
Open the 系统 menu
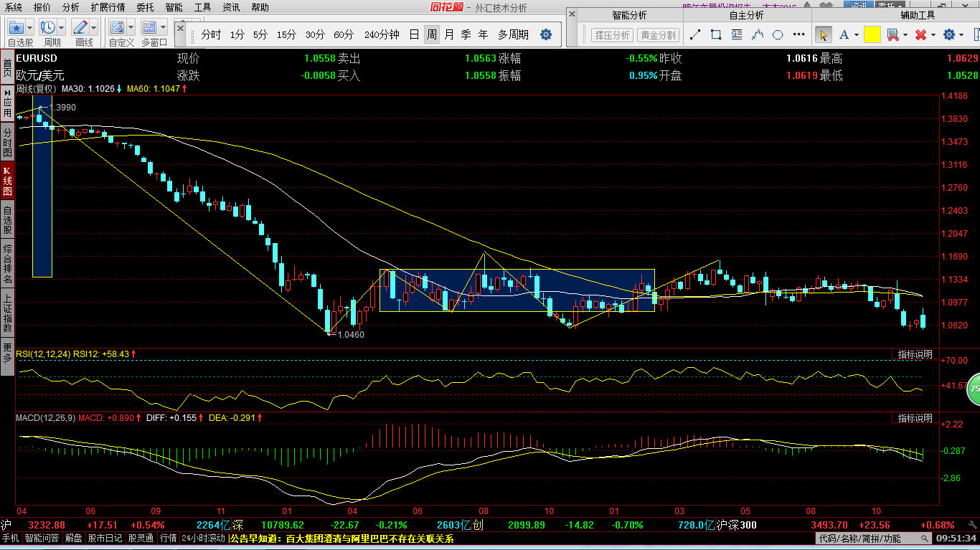click(14, 7)
